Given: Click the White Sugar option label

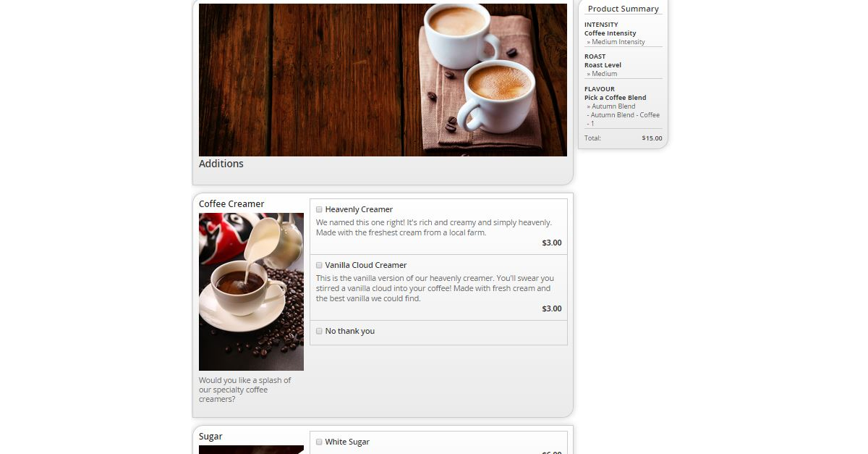Looking at the screenshot, I should 347,442.
